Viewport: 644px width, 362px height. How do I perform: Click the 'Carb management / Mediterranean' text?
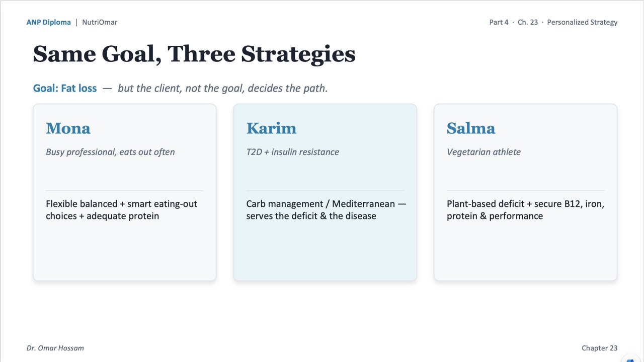320,204
